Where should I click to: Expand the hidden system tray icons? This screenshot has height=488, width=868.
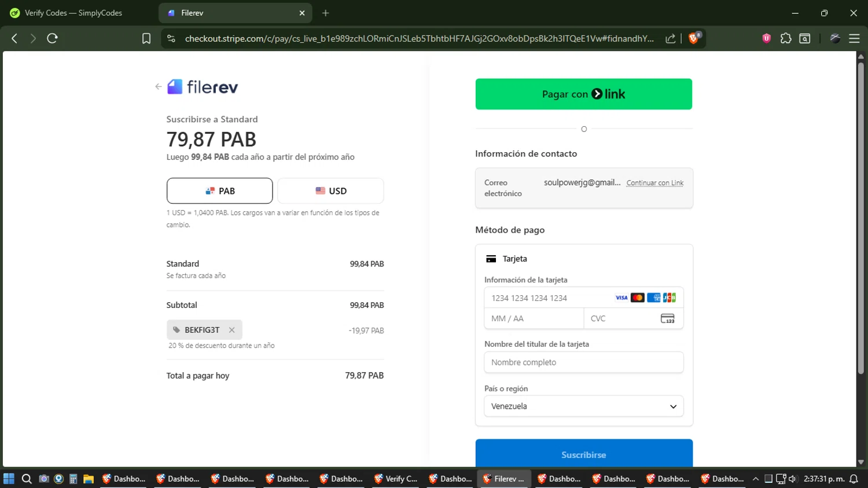(x=756, y=479)
